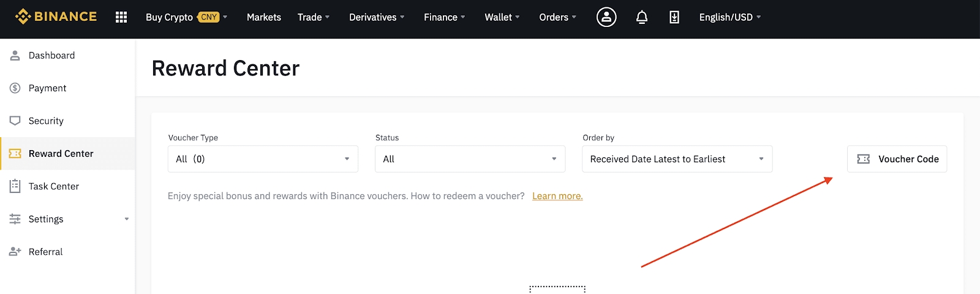This screenshot has height=294, width=980.
Task: Open the apps grid menu icon
Action: pos(121,17)
